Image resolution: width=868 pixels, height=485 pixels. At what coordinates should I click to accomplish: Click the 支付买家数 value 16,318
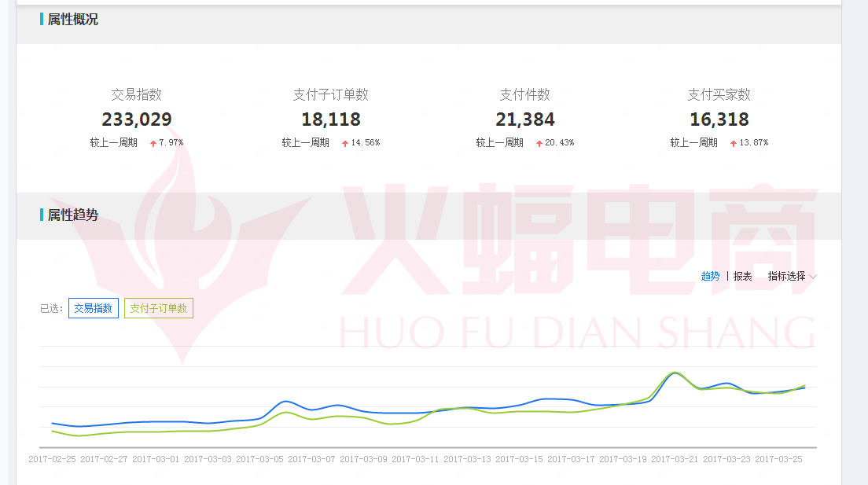[719, 119]
